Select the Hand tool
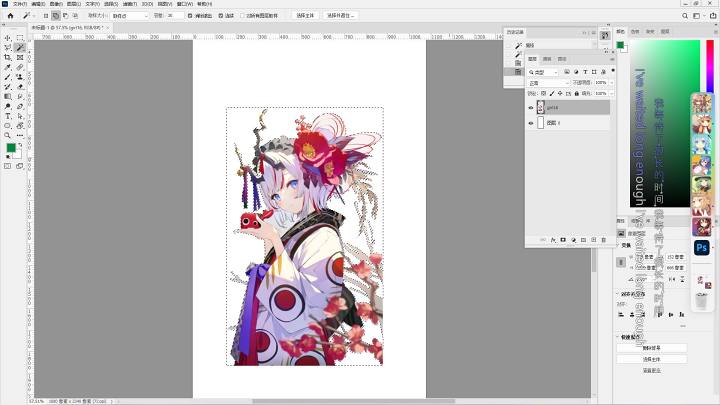 pos(20,126)
